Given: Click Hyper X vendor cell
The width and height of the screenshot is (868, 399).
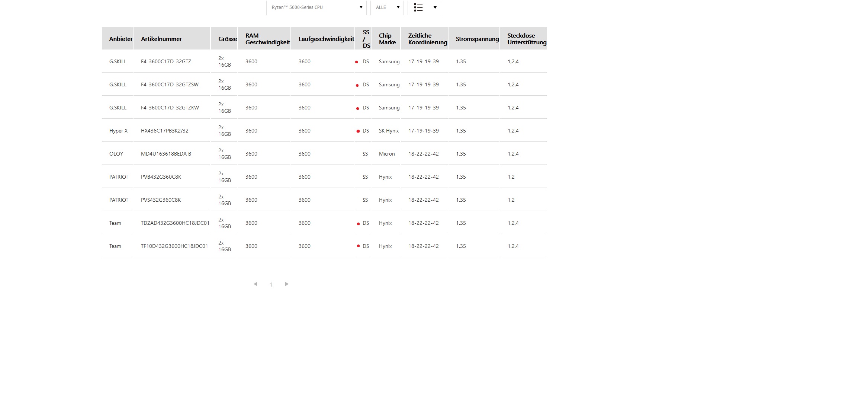Looking at the screenshot, I should (118, 131).
